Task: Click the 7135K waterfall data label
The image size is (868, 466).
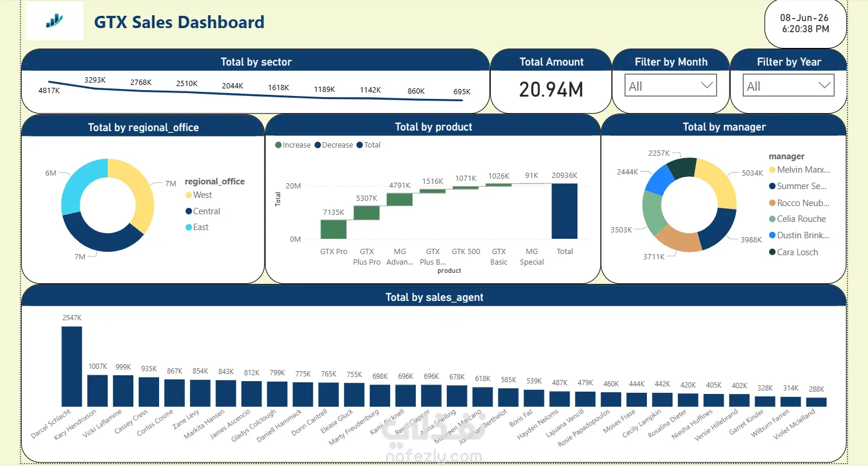Action: [x=333, y=213]
